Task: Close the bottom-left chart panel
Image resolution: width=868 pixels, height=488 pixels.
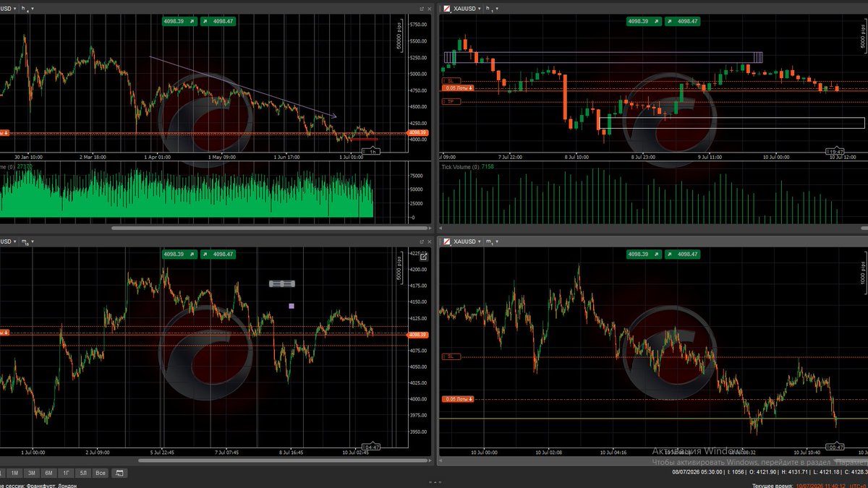Action: [x=429, y=241]
